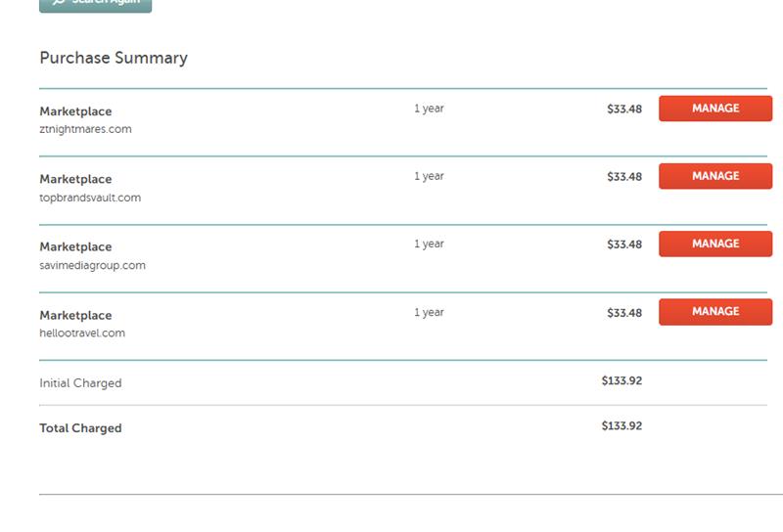The height and width of the screenshot is (532, 783).
Task: Click the 1 year term for topbrandsvault.com
Action: (429, 176)
